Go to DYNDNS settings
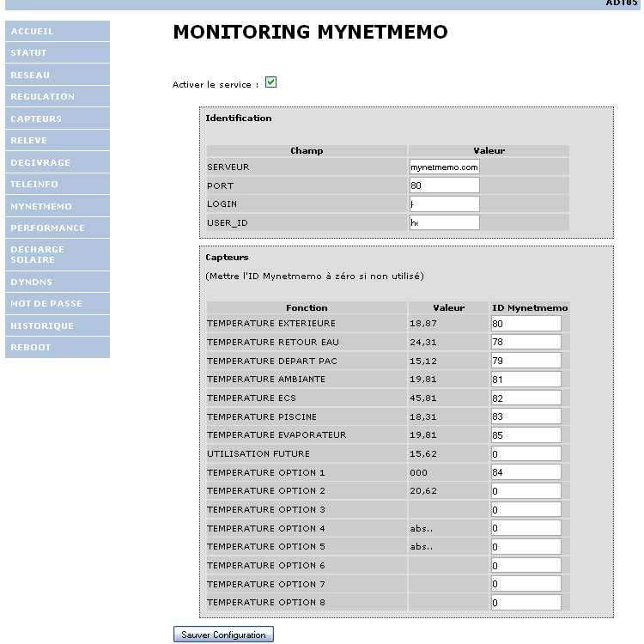 click(58, 282)
